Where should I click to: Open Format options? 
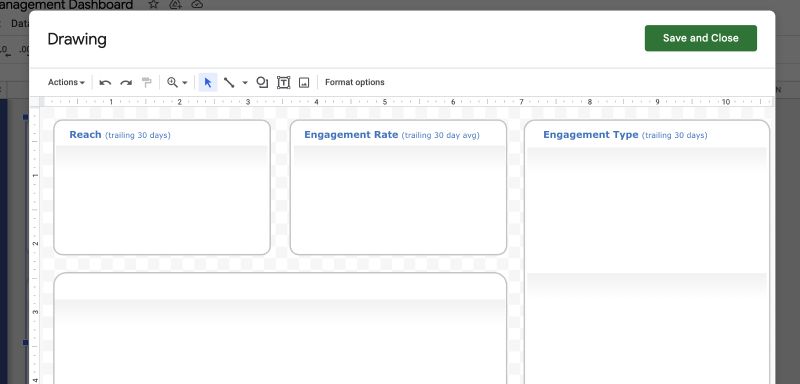355,82
